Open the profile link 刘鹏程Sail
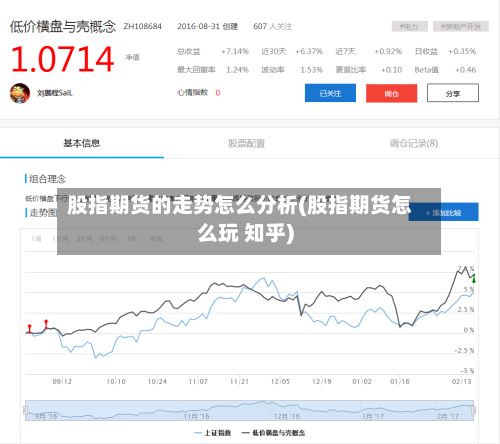This screenshot has width=500, height=444. pyautogui.click(x=55, y=93)
